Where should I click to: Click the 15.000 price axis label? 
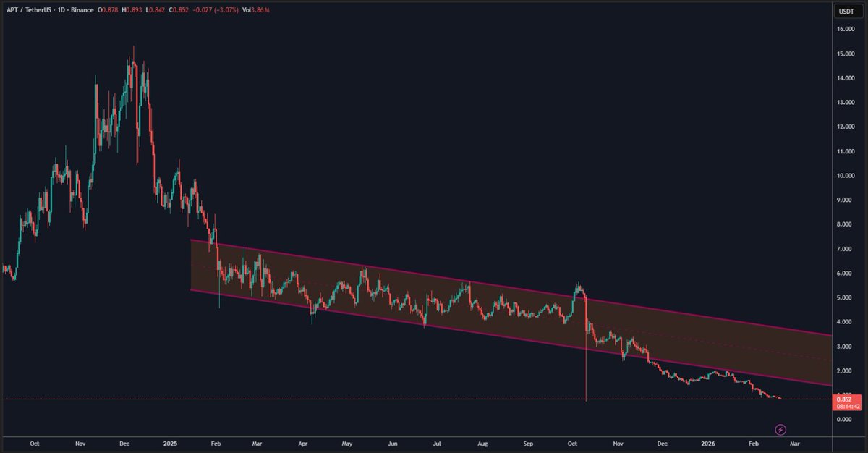click(846, 54)
